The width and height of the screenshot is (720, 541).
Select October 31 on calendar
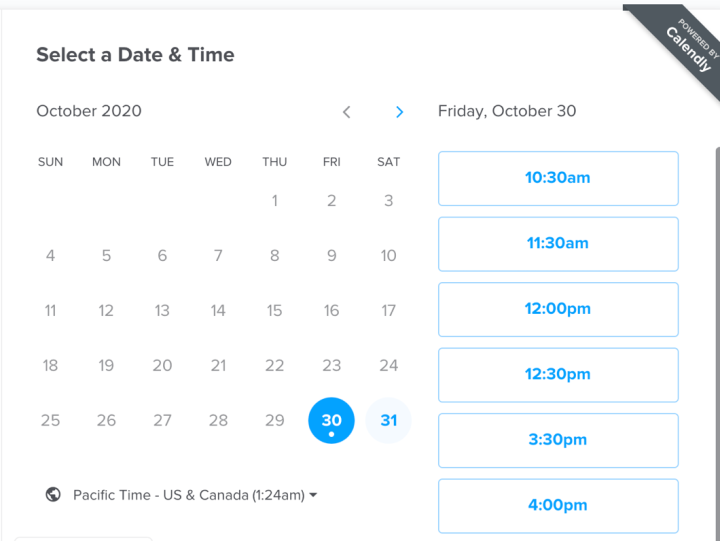(x=388, y=420)
